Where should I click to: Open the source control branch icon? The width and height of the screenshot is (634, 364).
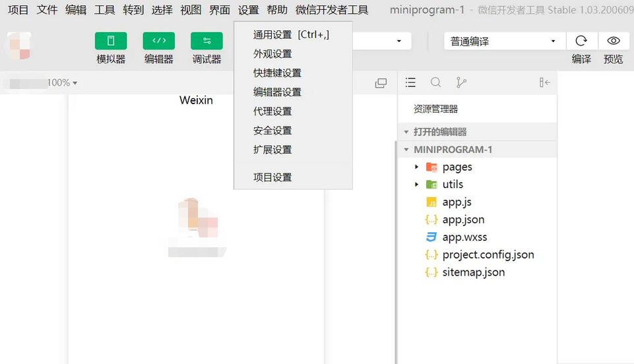point(461,82)
